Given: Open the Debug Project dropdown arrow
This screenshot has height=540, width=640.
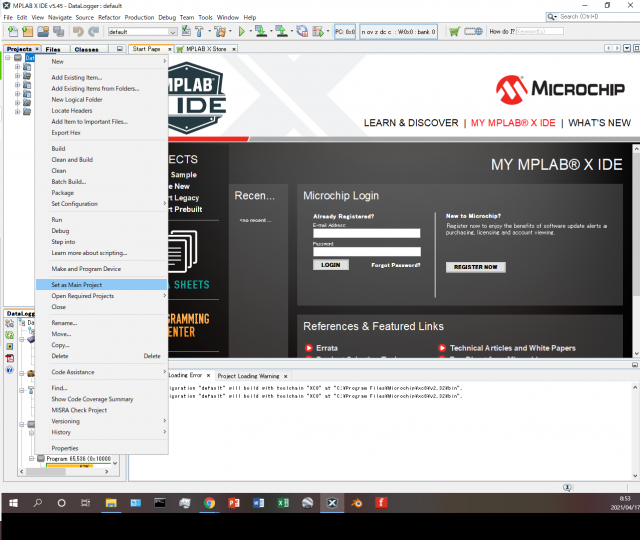Looking at the screenshot, I should [328, 31].
